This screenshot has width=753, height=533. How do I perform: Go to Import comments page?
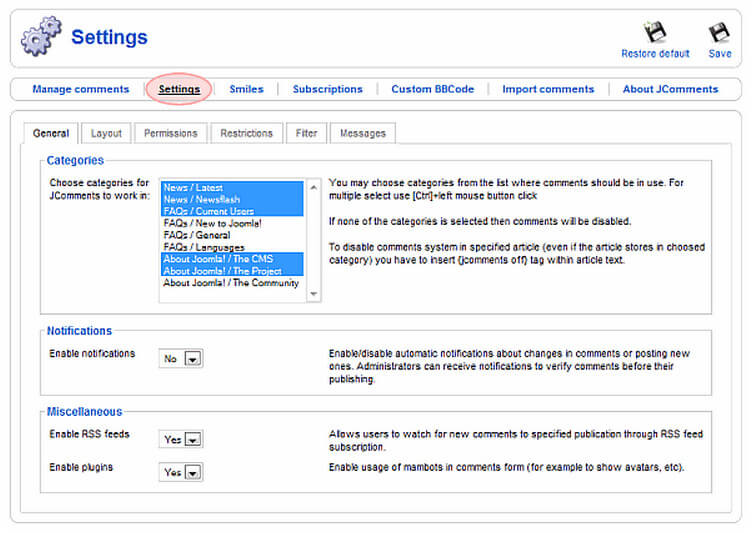tap(548, 89)
